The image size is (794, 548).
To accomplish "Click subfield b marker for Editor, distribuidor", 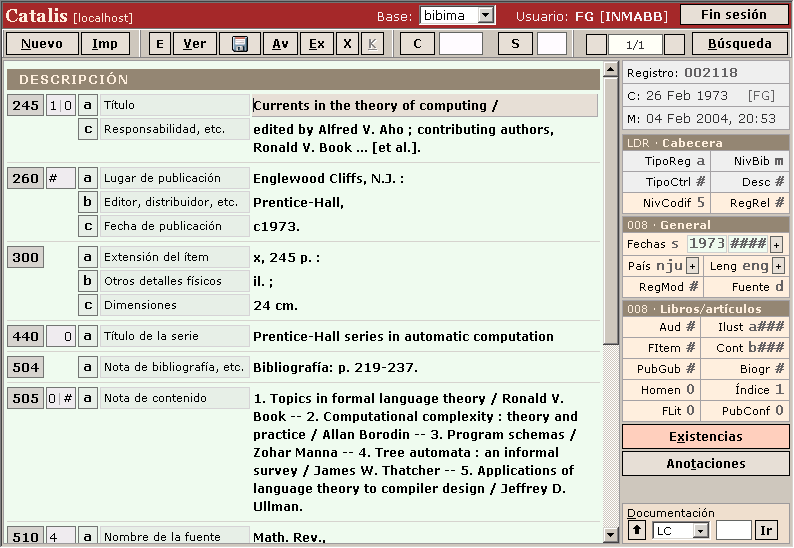I will [88, 202].
